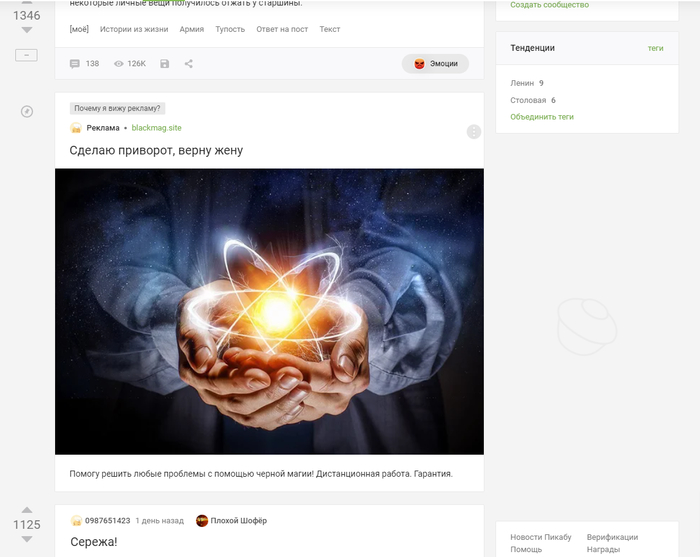The image size is (700, 557).
Task: Click the share icon under the post
Action: (189, 64)
